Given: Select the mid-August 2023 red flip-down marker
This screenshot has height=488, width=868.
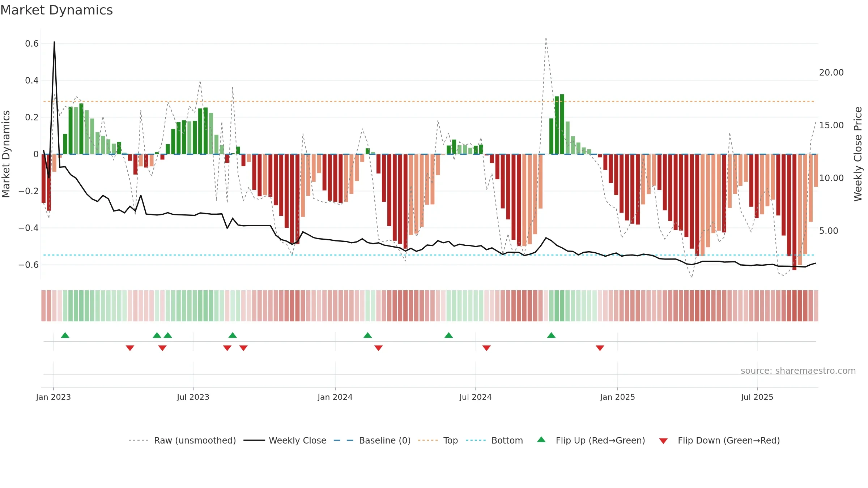Looking at the screenshot, I should click(x=227, y=348).
